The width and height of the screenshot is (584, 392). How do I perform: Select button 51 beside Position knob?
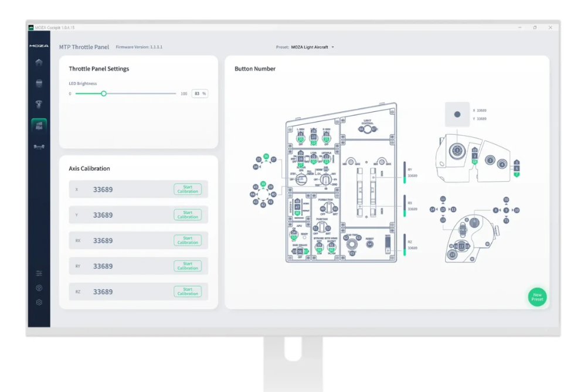pos(316,228)
